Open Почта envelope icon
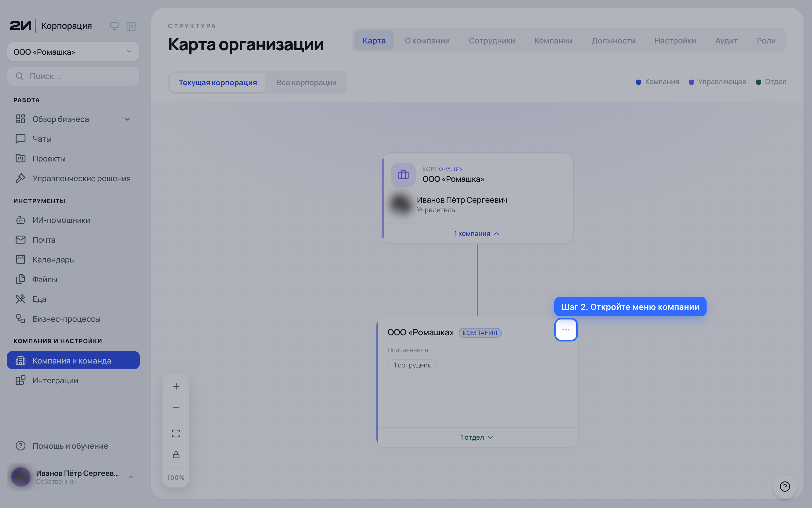The image size is (812, 508). pos(21,240)
